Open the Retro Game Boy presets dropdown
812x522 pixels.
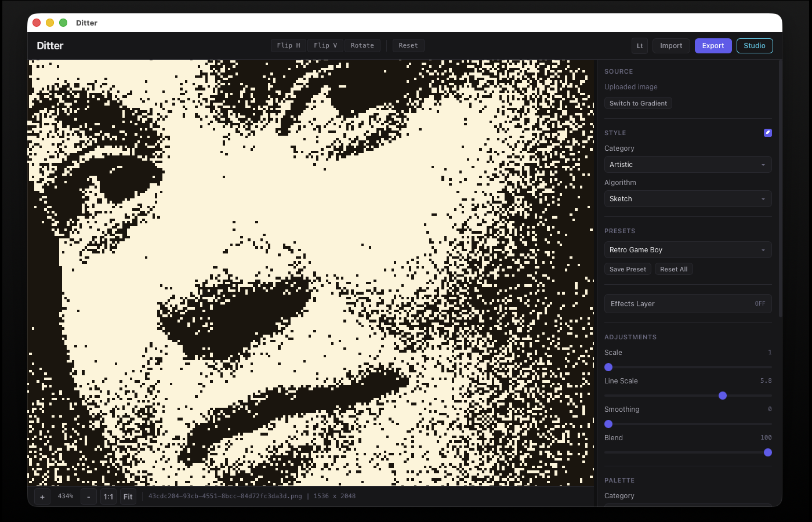point(688,250)
